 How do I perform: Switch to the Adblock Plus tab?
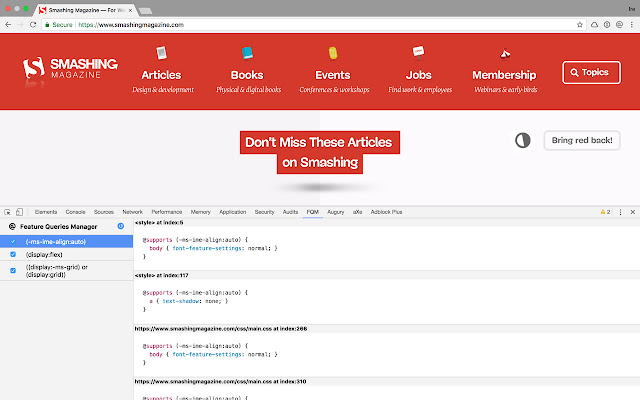[x=386, y=212]
